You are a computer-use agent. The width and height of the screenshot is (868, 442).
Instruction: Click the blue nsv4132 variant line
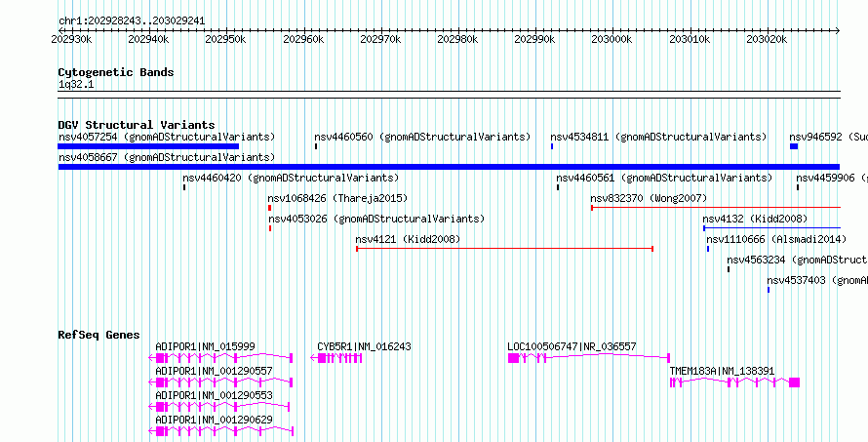(x=772, y=228)
